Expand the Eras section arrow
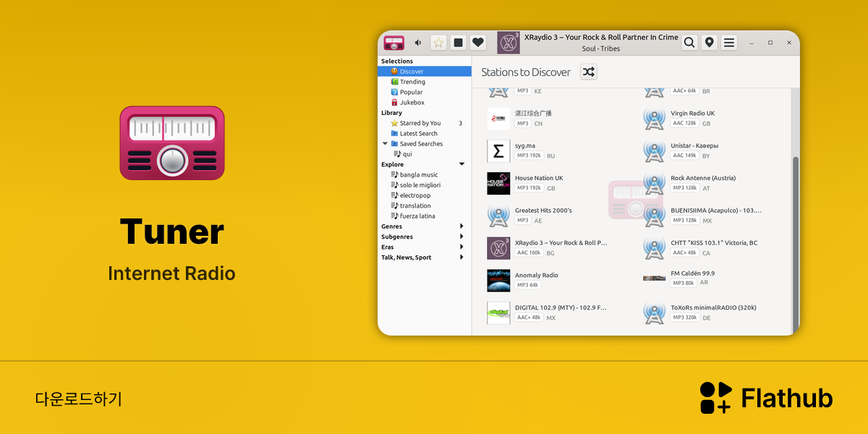This screenshot has width=868, height=434. [461, 247]
